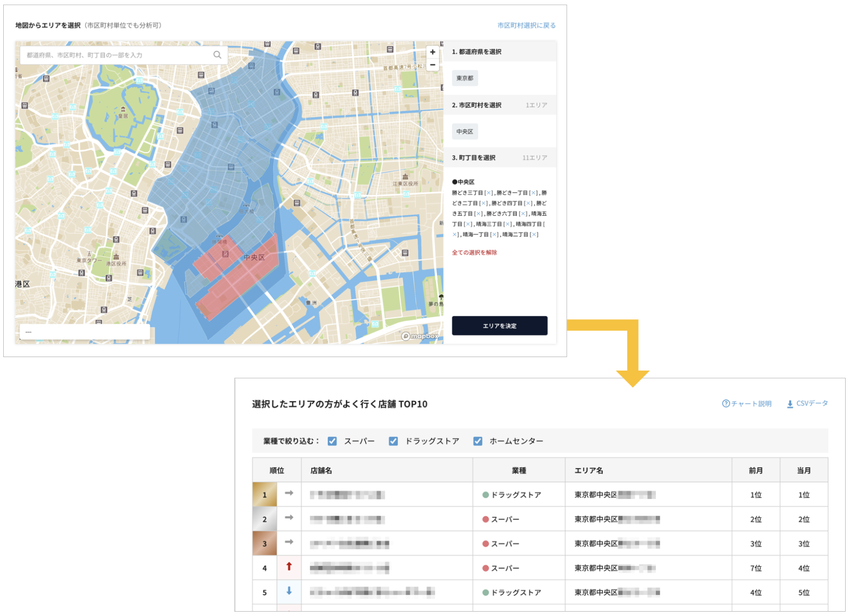The height and width of the screenshot is (616, 850).
Task: Open step 1 都道府県を選択 section
Action: (499, 52)
